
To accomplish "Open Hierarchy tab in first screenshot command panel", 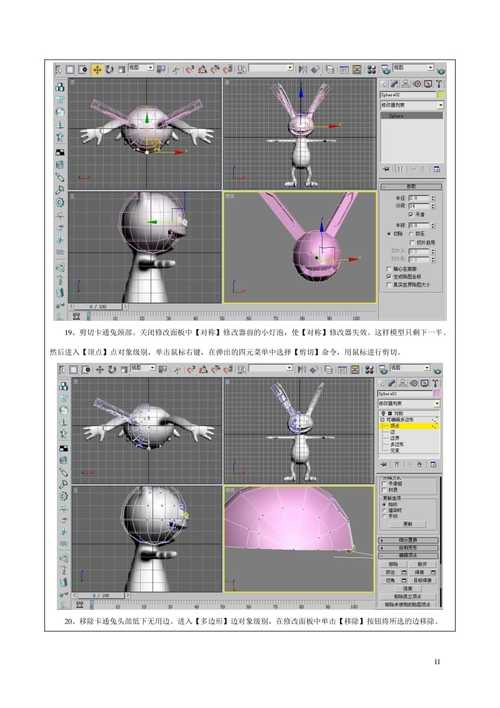I will point(406,84).
